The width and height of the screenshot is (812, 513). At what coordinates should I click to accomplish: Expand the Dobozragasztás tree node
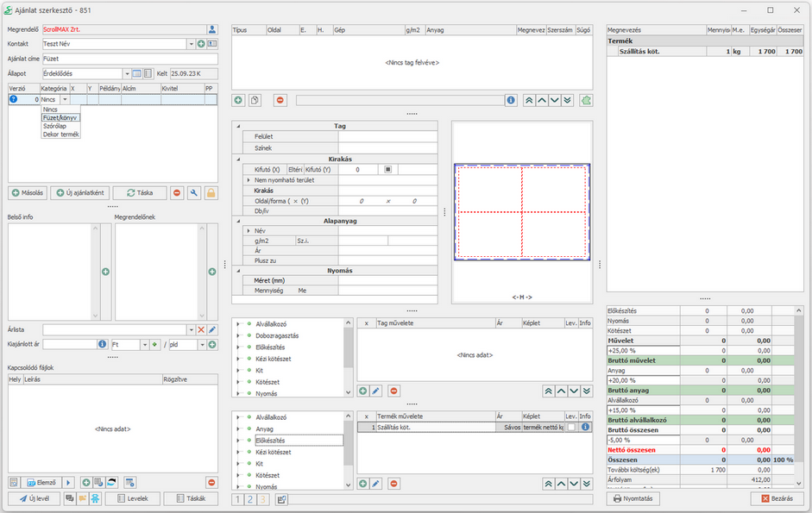238,336
